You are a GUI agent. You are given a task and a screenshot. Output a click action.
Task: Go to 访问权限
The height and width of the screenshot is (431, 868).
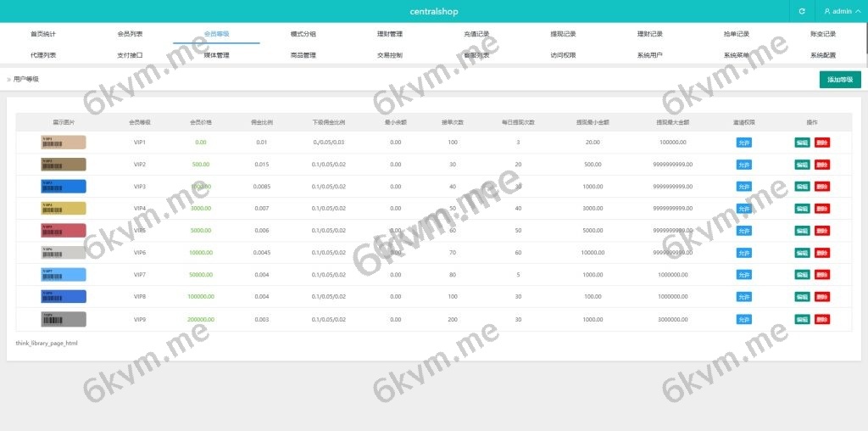click(563, 55)
